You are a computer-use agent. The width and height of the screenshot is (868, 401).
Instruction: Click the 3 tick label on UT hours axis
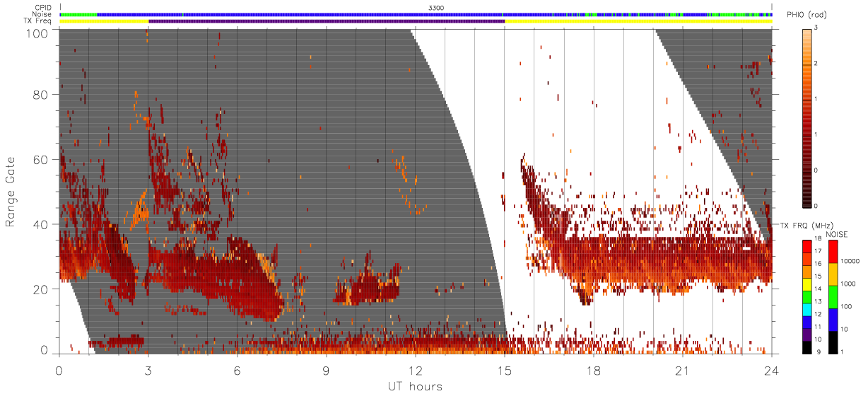coord(148,371)
